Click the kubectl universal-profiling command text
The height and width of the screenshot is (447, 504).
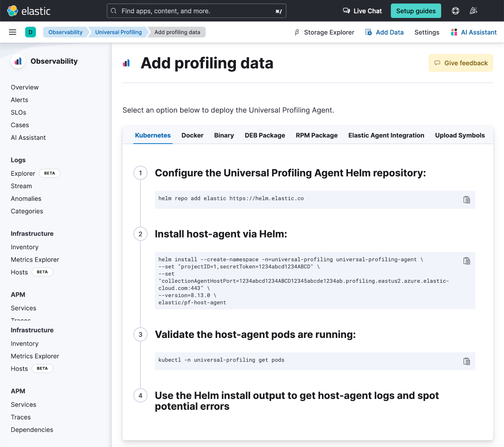point(221,360)
